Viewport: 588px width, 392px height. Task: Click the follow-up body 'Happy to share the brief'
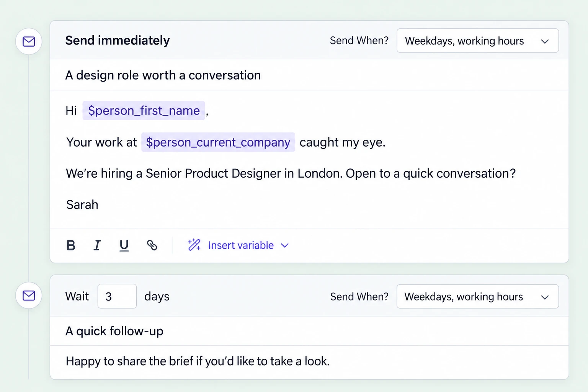click(x=198, y=361)
